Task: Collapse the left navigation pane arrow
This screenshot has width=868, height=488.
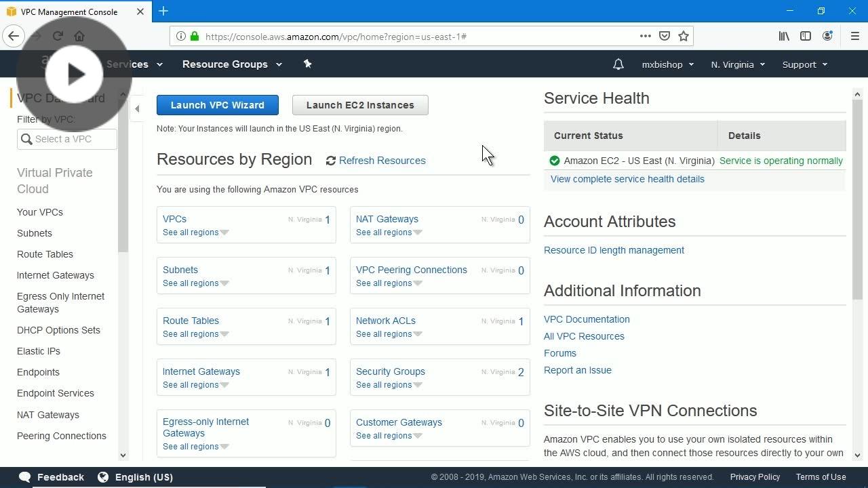Action: click(137, 108)
